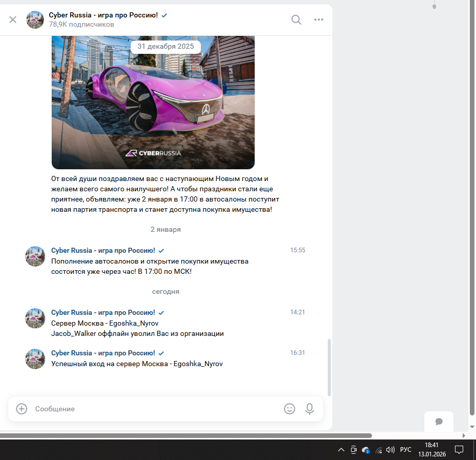
Task: Switch the РУС input language indicator
Action: pyautogui.click(x=406, y=450)
